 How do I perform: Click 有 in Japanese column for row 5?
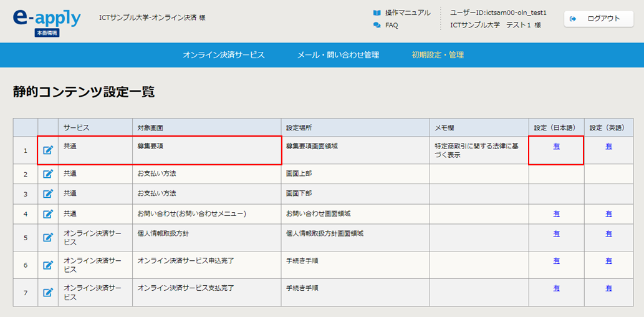pyautogui.click(x=556, y=233)
